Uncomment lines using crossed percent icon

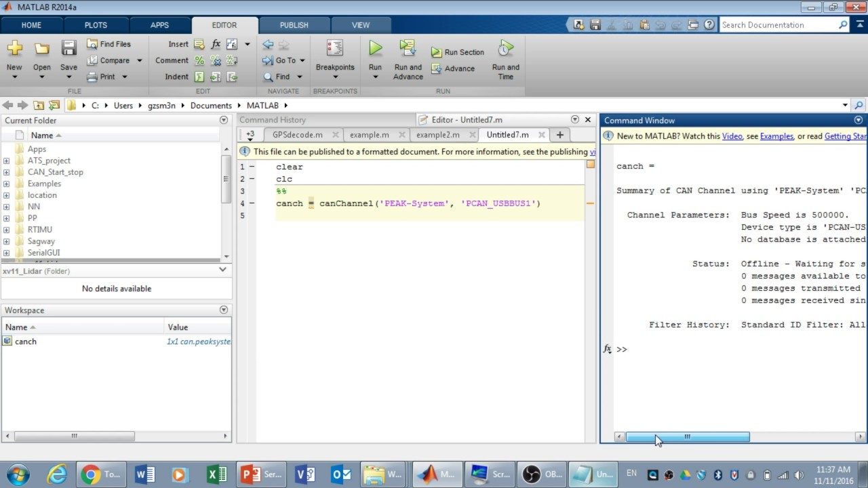tap(216, 60)
